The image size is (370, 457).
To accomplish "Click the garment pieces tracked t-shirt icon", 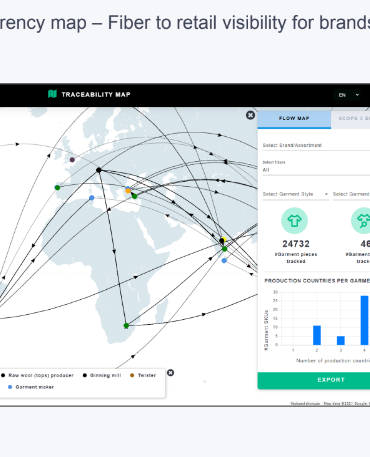I will 294,221.
